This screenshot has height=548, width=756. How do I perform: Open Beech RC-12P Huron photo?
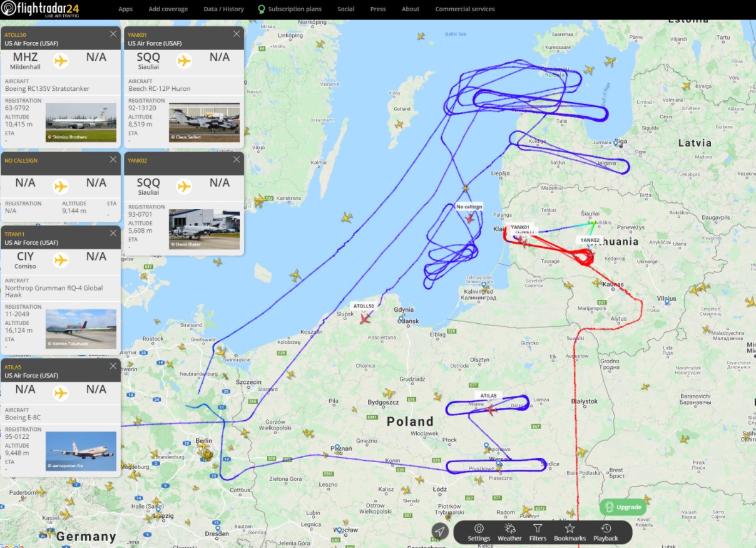[204, 123]
